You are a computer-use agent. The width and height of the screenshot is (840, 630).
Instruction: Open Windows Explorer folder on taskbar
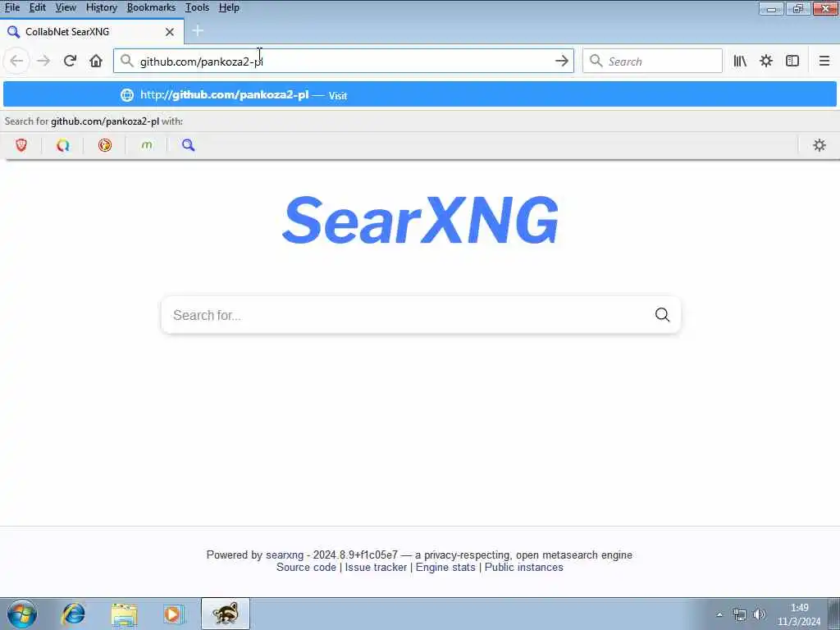[x=124, y=614]
